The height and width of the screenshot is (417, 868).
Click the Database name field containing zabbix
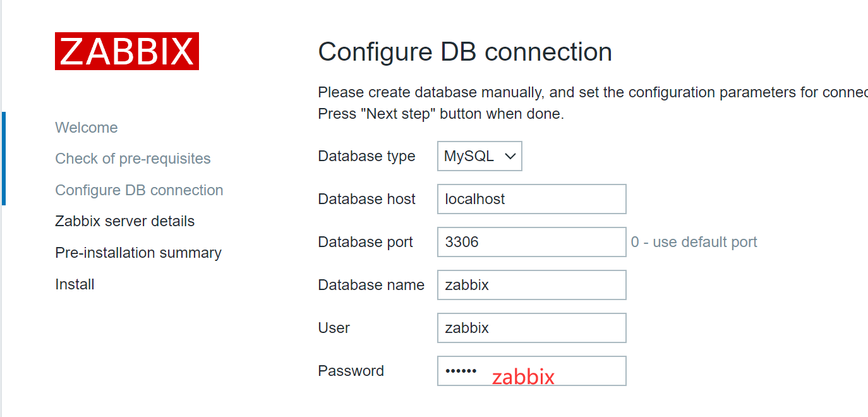[x=531, y=284]
